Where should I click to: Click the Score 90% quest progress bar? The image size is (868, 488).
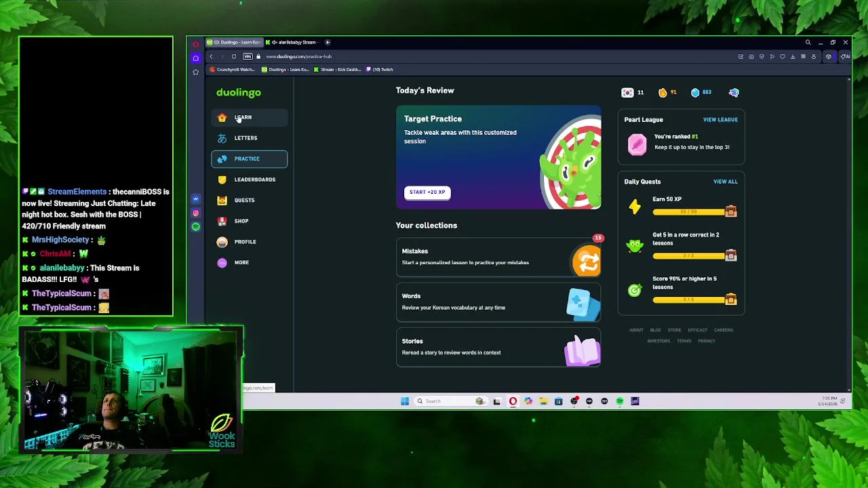click(688, 300)
